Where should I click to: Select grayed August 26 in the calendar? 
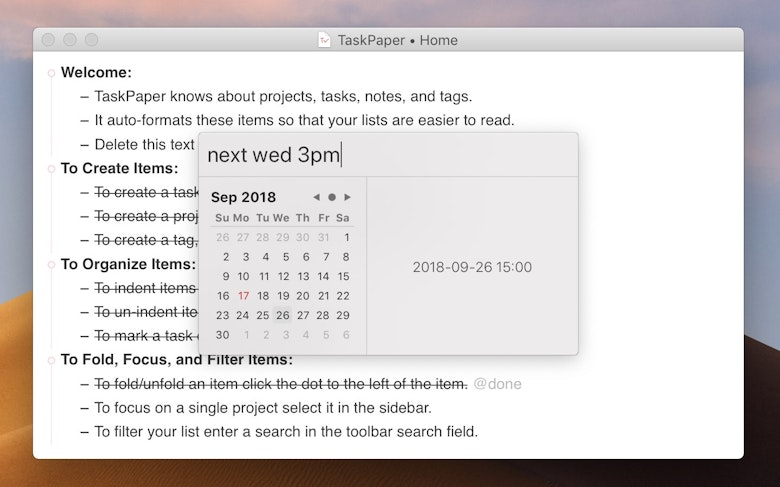pos(222,237)
